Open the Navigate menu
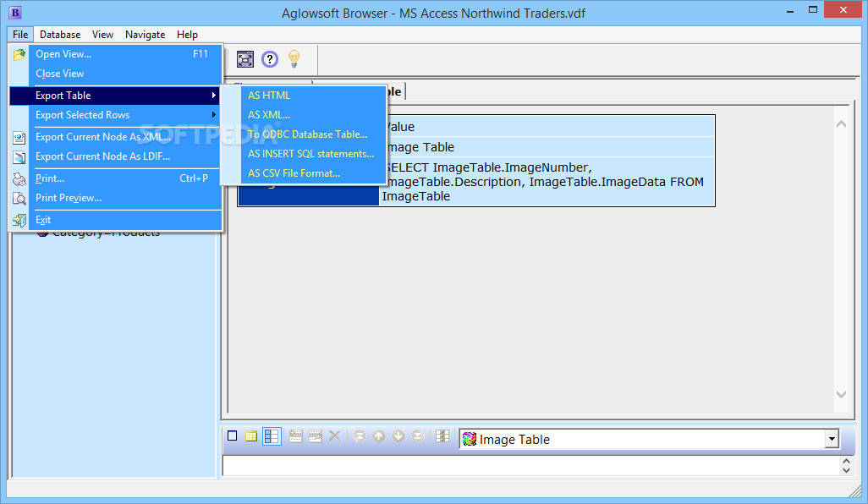 145,35
